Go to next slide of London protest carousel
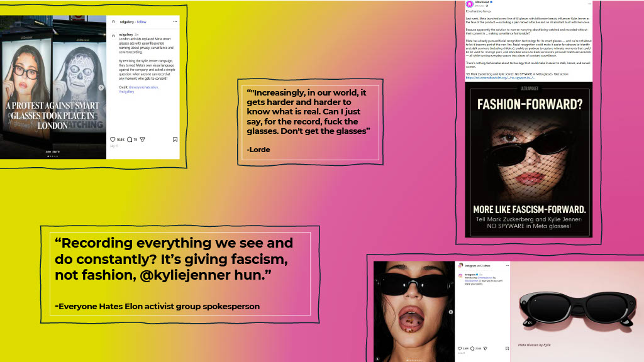644x362 pixels. point(101,87)
